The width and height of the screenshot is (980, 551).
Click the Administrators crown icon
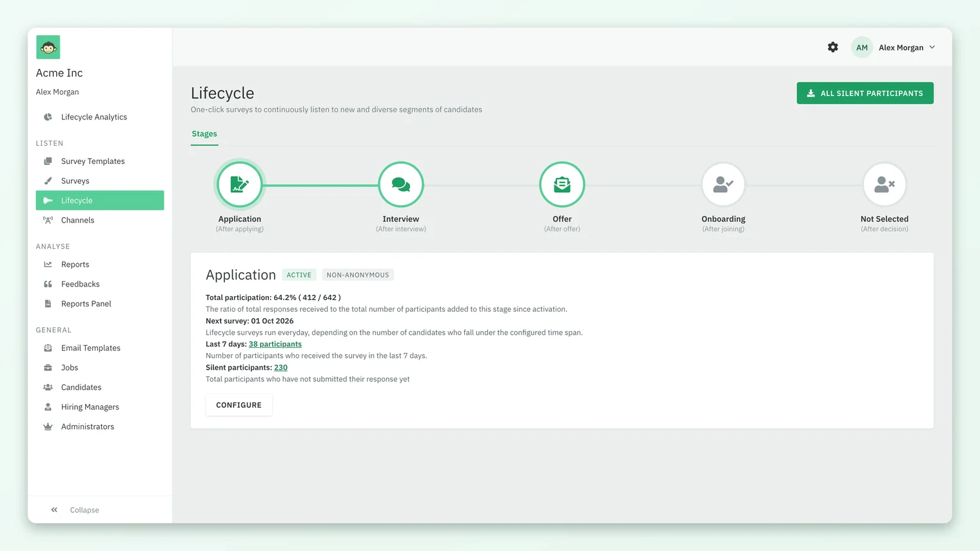coord(48,426)
